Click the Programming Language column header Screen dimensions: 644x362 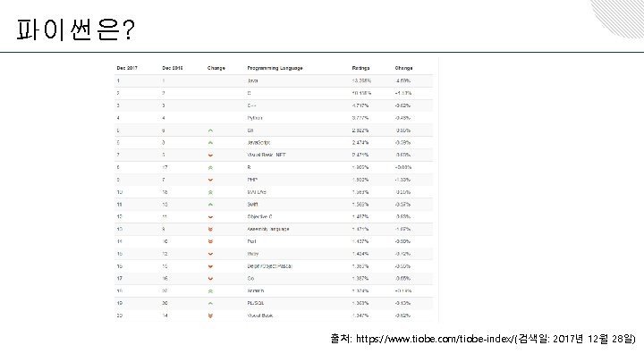(x=275, y=68)
